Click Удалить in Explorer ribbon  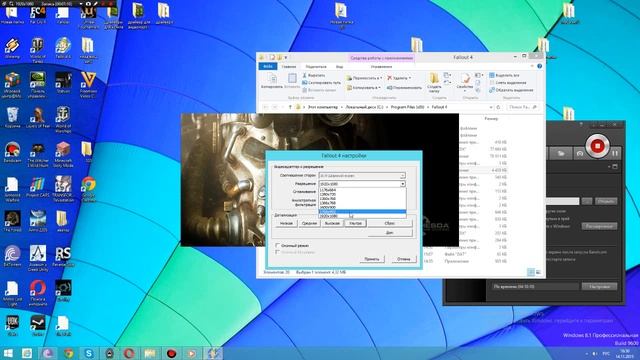pyautogui.click(x=399, y=78)
